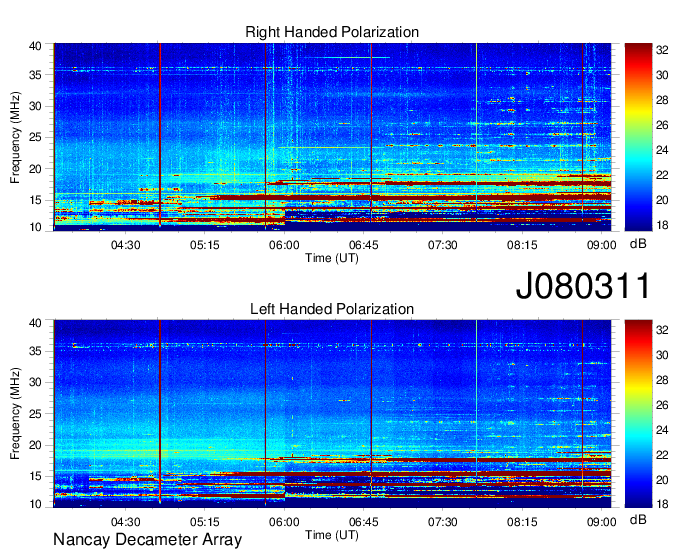Click the Left Handed plot color bar
This screenshot has height=552, width=680.
coord(638,414)
